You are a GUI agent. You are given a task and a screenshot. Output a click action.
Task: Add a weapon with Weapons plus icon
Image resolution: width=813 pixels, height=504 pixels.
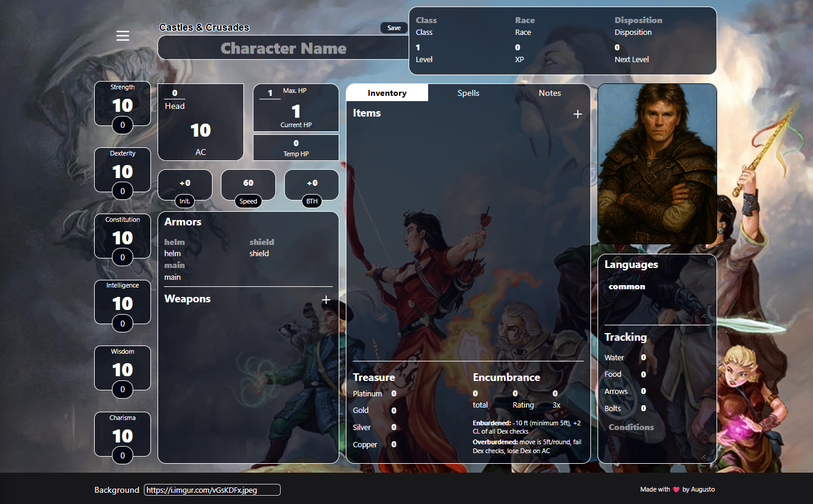[x=326, y=300]
